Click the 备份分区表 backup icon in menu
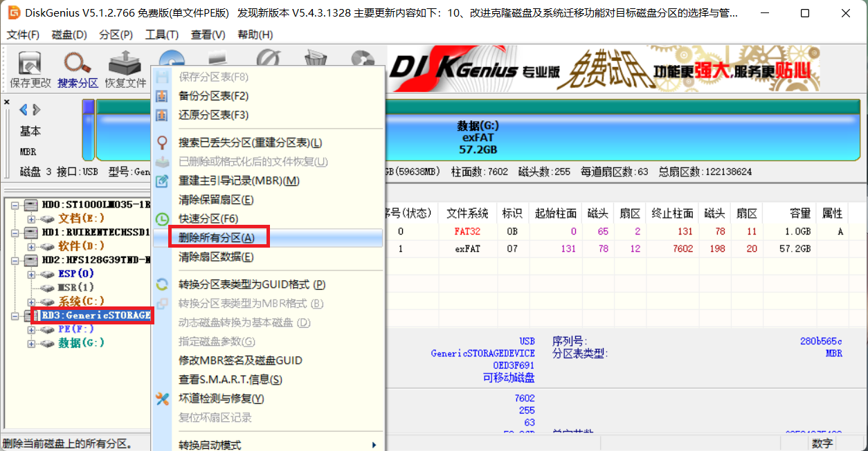This screenshot has width=868, height=451. click(162, 96)
